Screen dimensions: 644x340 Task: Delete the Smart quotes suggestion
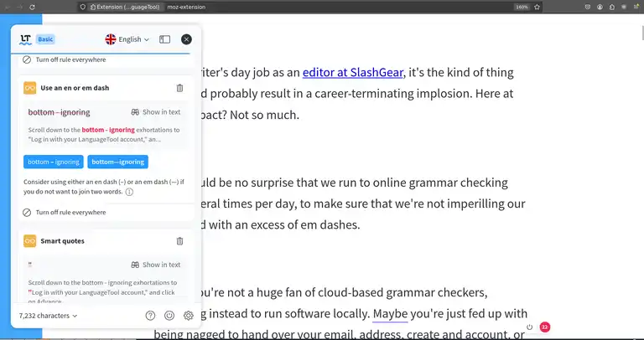coord(179,240)
